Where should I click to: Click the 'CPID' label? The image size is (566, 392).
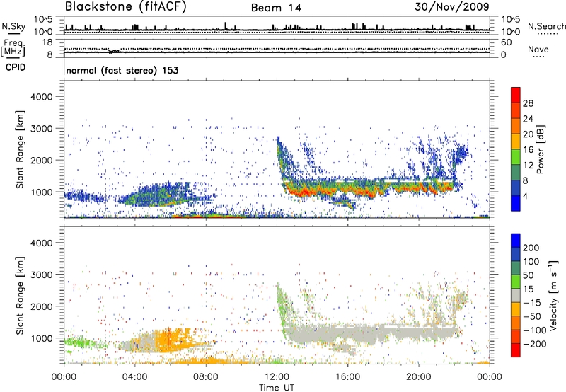[16, 67]
